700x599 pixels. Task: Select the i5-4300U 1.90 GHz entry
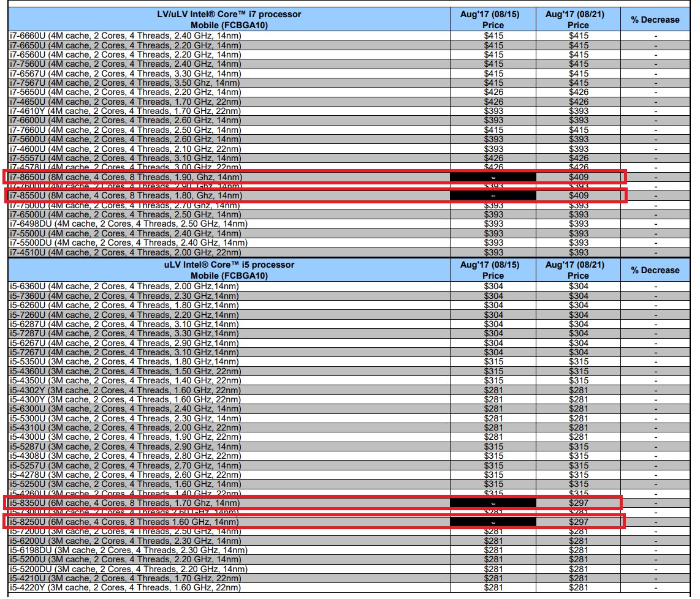click(x=126, y=437)
